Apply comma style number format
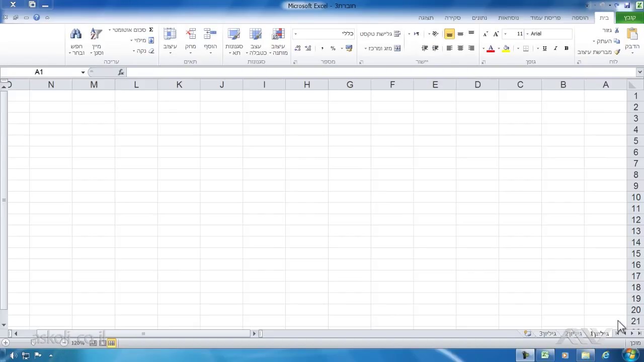The width and height of the screenshot is (644, 362). pyautogui.click(x=322, y=48)
